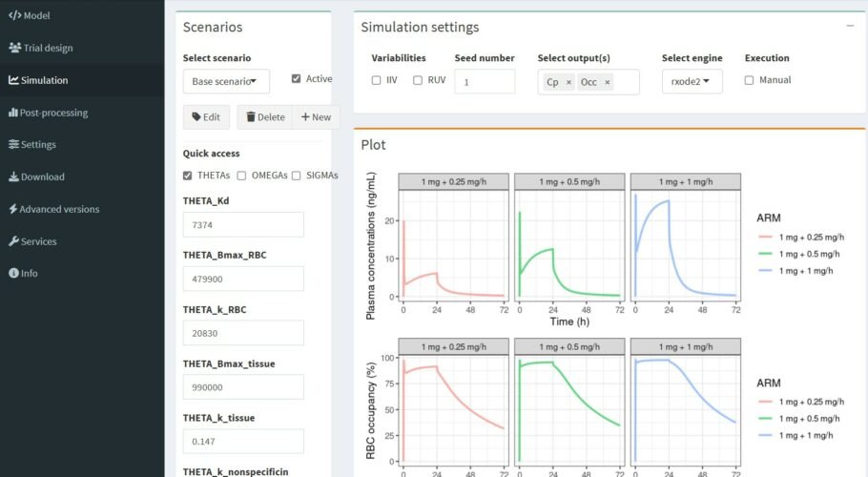Toggle the Manual execution checkbox
Image resolution: width=868 pixels, height=477 pixels.
(749, 80)
